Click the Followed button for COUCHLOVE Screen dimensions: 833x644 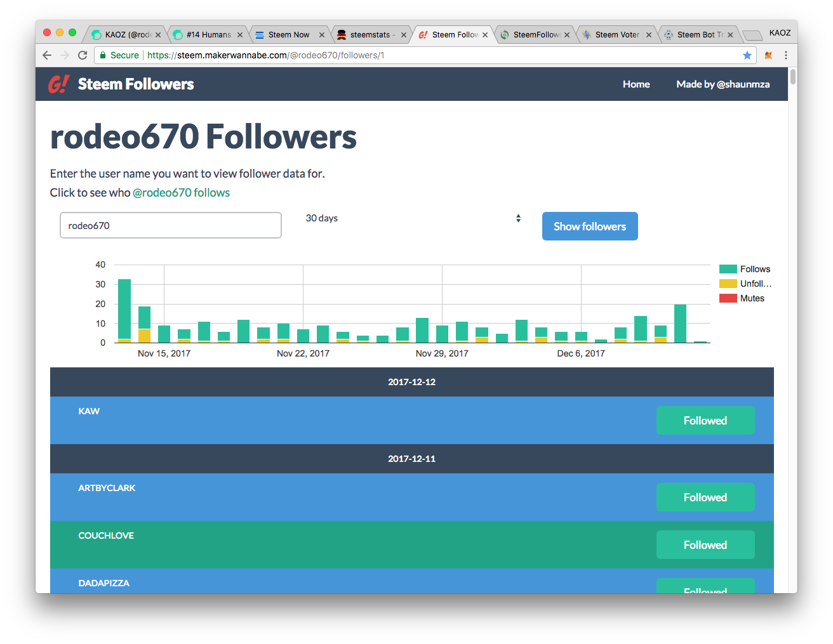pos(705,545)
